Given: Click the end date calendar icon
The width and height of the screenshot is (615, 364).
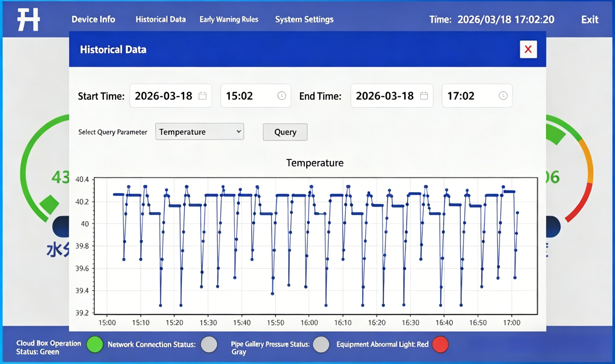Looking at the screenshot, I should [424, 96].
